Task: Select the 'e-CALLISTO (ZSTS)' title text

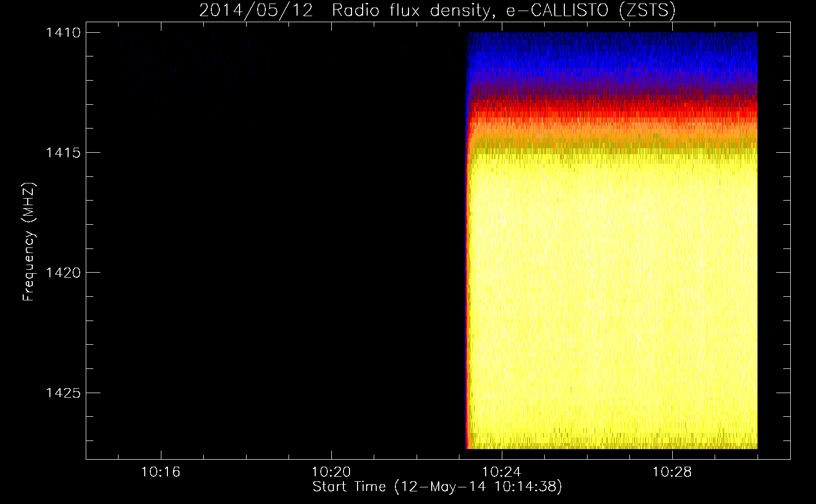Action: point(591,11)
